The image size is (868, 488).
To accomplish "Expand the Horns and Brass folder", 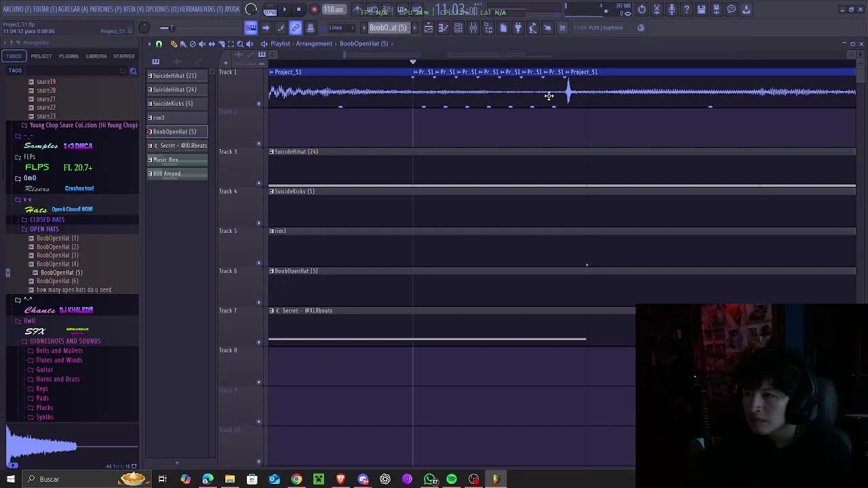I will pyautogui.click(x=58, y=380).
